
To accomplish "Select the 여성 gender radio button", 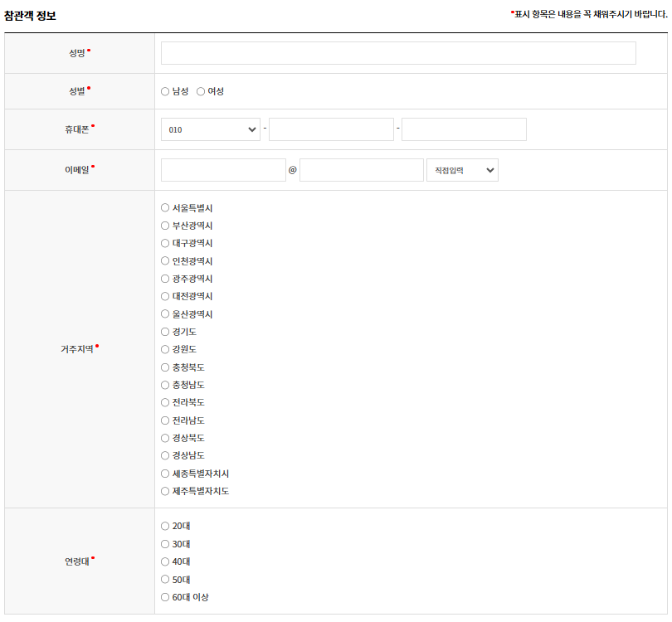I will [200, 91].
